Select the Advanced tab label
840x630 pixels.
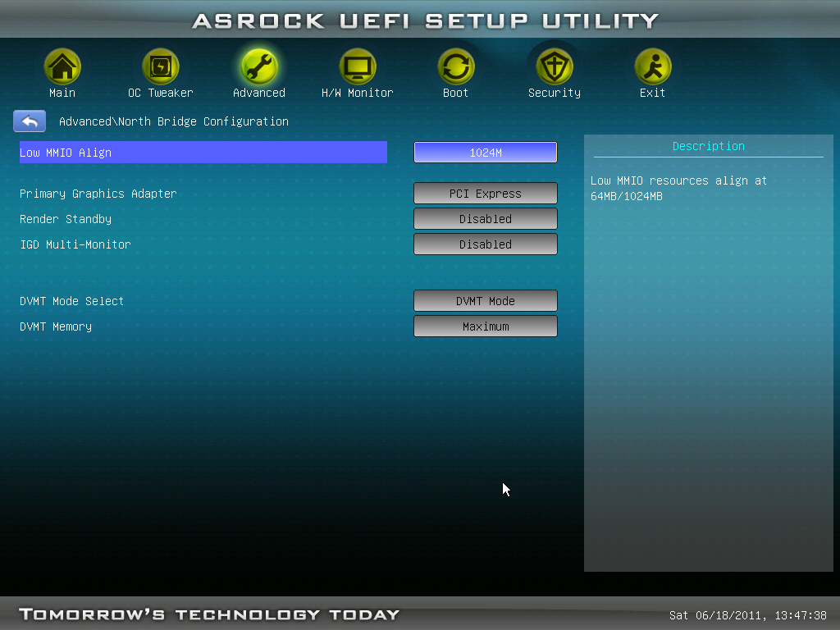pyautogui.click(x=258, y=93)
